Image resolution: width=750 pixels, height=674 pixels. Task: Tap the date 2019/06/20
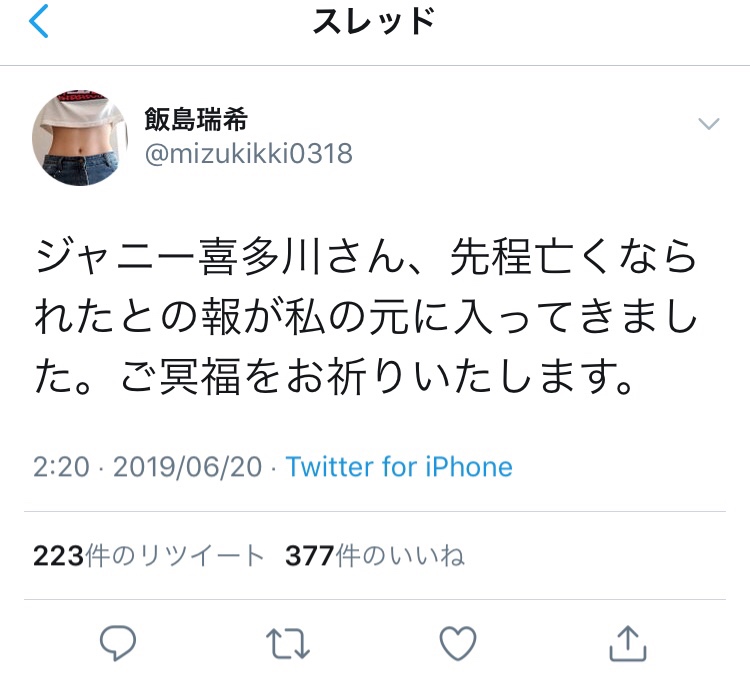pyautogui.click(x=188, y=466)
